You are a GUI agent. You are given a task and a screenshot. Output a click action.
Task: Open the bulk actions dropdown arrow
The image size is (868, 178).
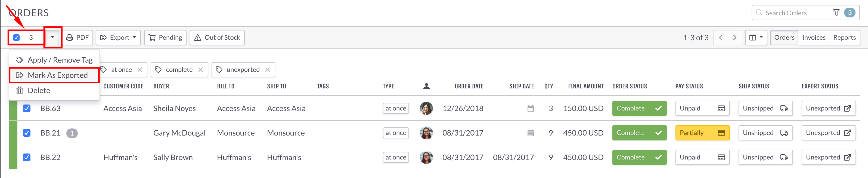(x=52, y=37)
